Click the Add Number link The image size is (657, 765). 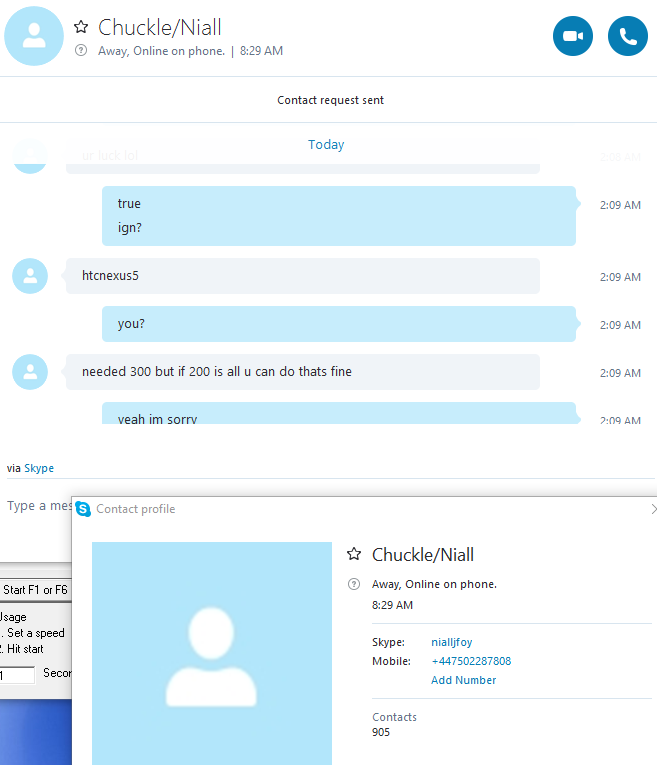click(463, 680)
